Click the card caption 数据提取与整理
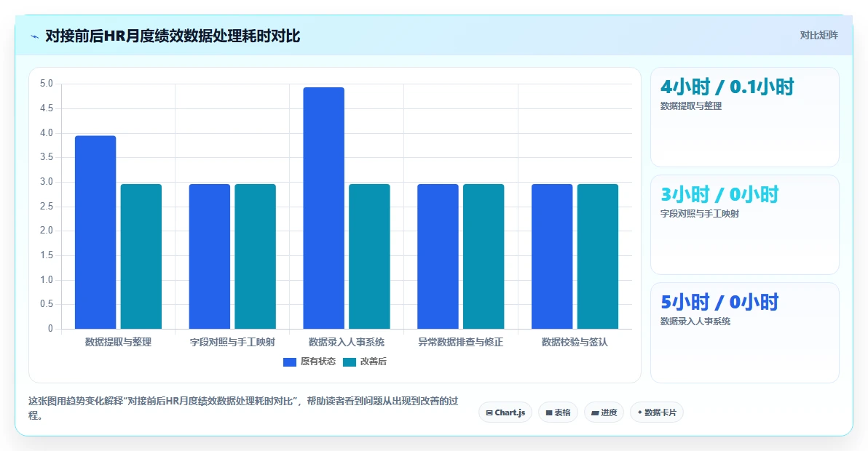868x451 pixels. click(691, 106)
